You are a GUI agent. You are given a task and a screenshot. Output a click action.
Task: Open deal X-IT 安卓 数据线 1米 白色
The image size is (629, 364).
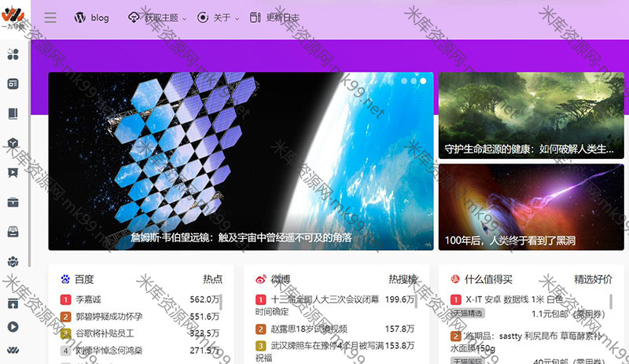(x=514, y=300)
